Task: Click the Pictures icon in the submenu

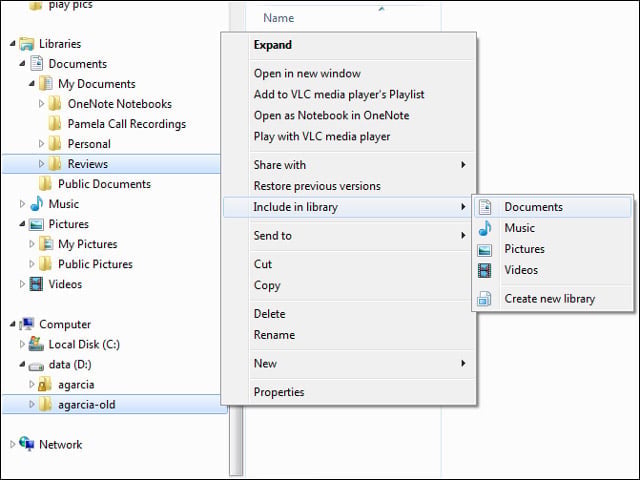Action: (485, 249)
